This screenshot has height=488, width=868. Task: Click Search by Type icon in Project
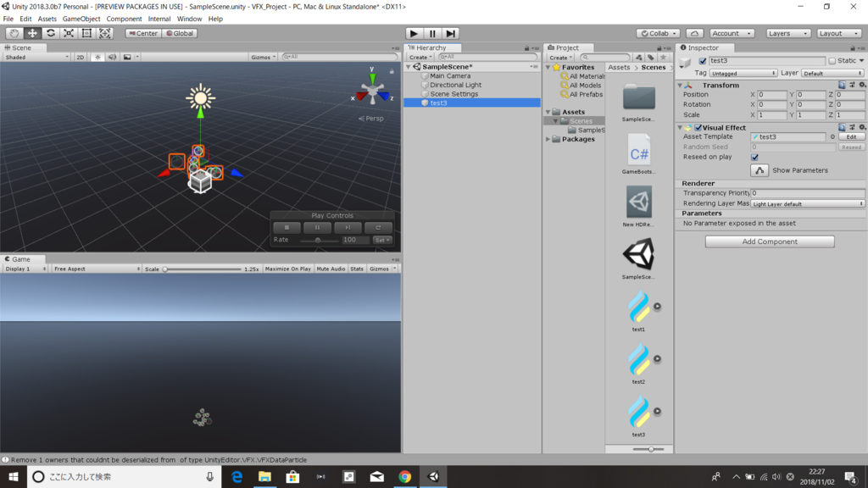(x=639, y=57)
